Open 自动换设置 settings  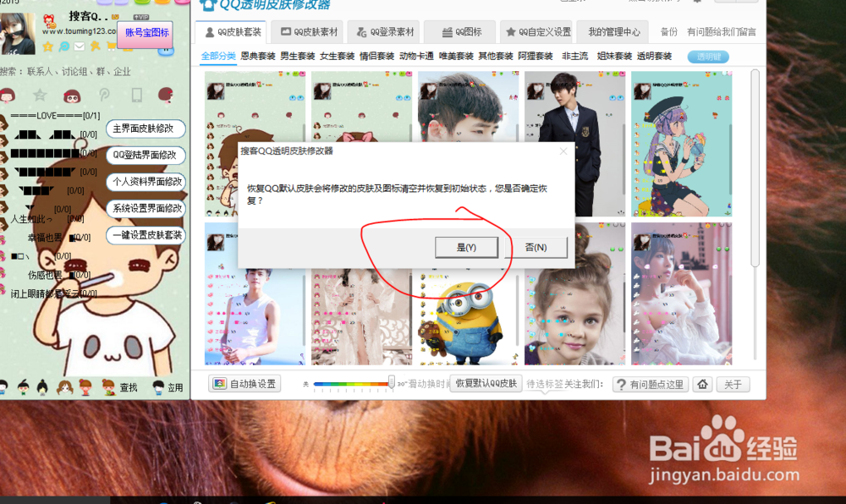(x=244, y=384)
